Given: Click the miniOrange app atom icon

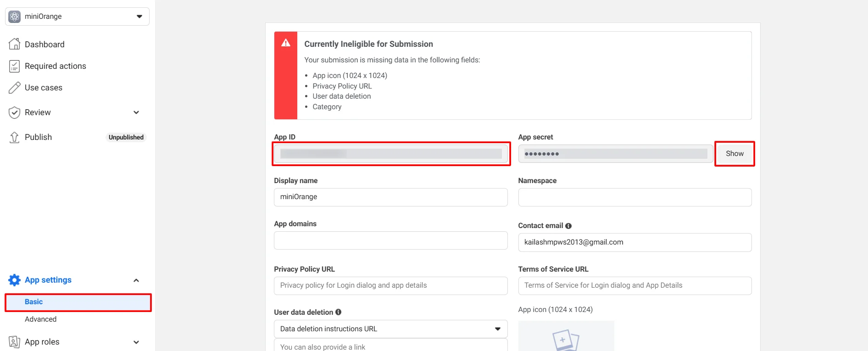Looking at the screenshot, I should coord(15,17).
